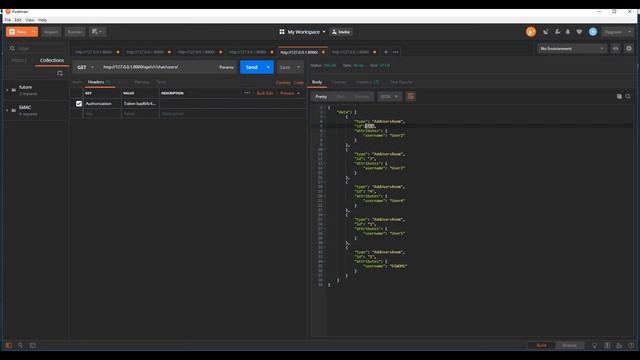Select the Preview view mode
Screen dimensions: 640x360
point(362,97)
